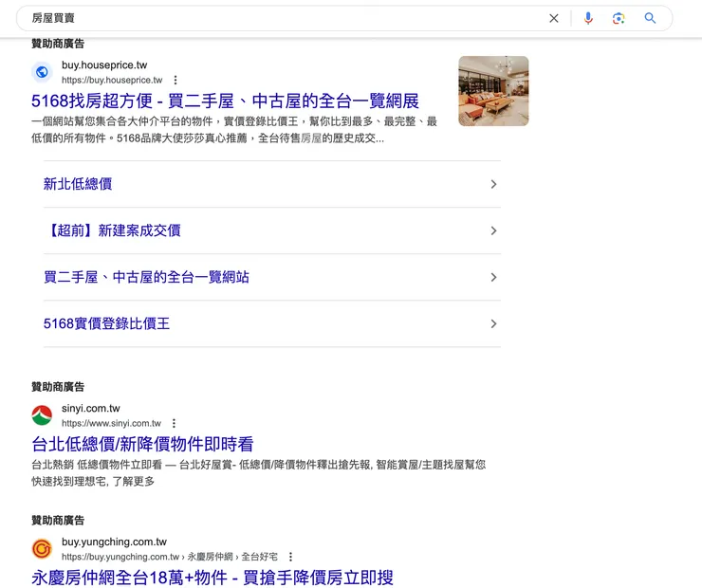Click the https://www.sinyi.com.tw URL text

(111, 423)
